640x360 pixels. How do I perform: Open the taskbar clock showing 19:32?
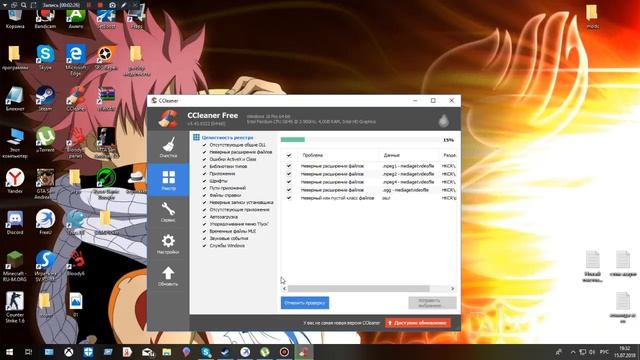(624, 352)
